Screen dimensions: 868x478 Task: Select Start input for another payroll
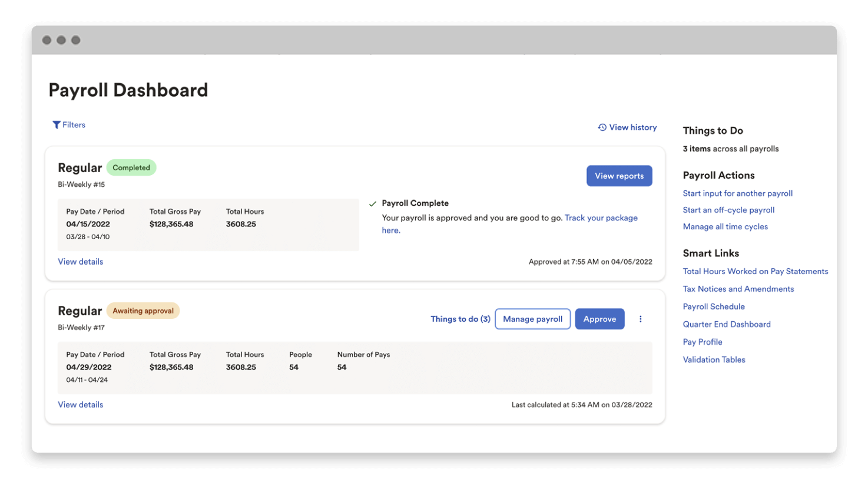[x=737, y=193]
